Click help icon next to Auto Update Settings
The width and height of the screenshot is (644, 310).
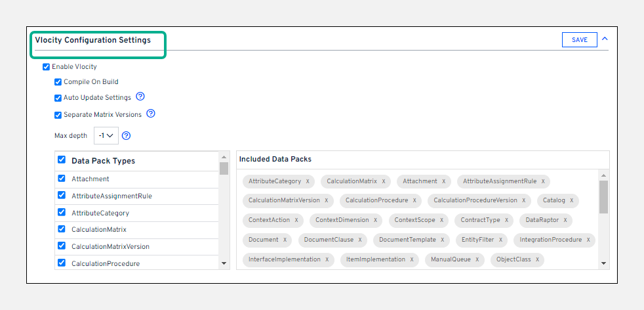click(x=140, y=97)
